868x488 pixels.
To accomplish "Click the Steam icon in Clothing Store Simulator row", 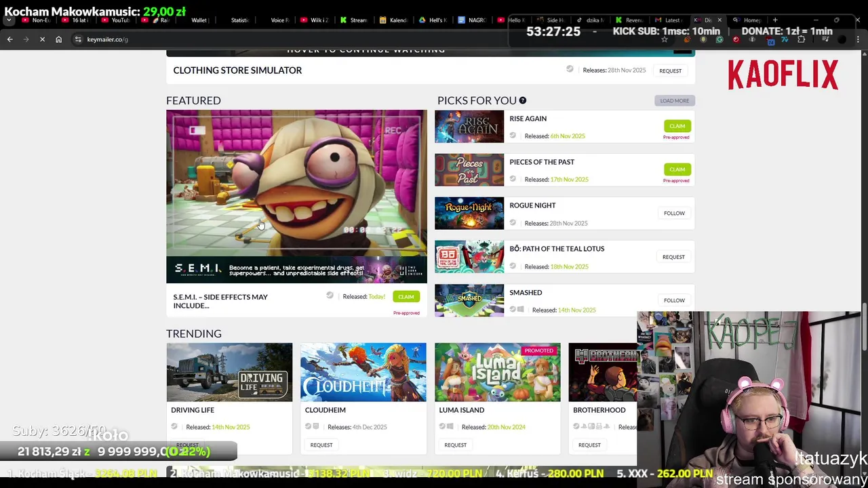I will 570,69.
